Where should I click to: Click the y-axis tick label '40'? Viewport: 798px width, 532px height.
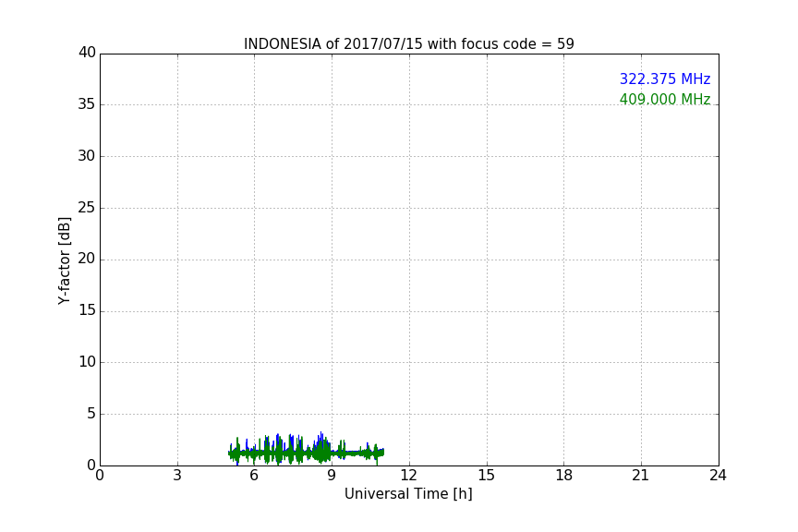tap(87, 53)
